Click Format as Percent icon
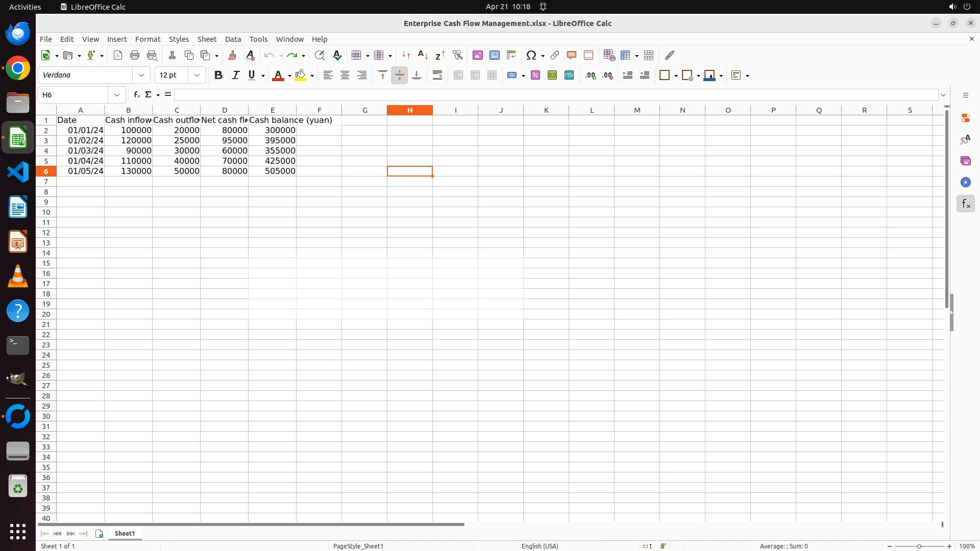 (x=535, y=76)
